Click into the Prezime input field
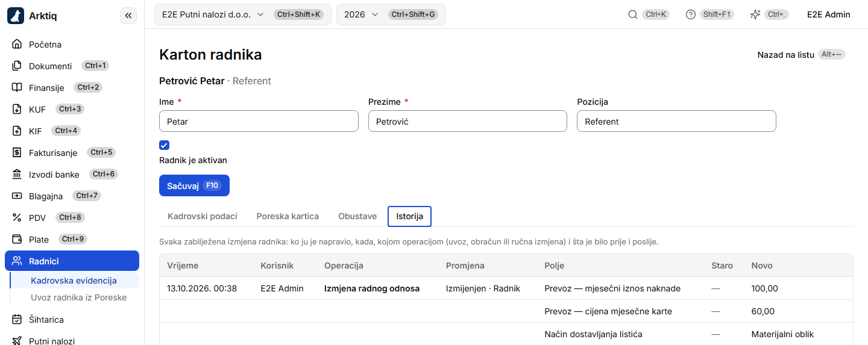The image size is (868, 345). [468, 121]
